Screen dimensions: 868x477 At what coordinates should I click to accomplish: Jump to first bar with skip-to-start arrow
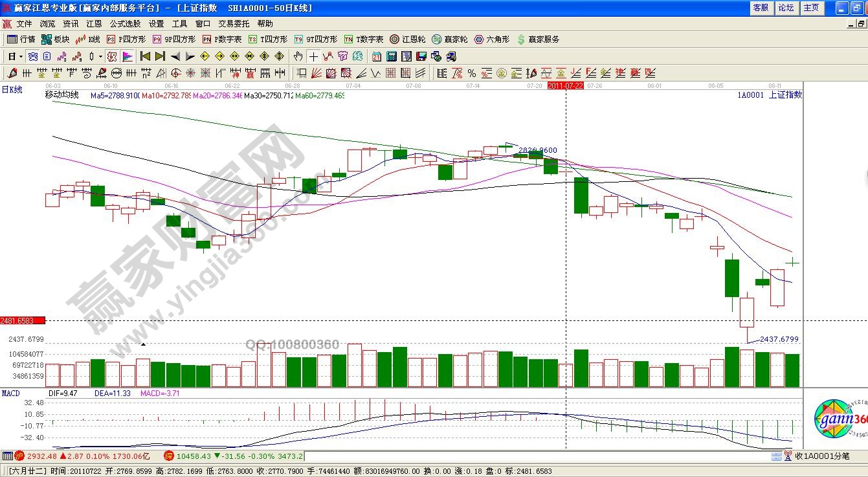pos(146,56)
